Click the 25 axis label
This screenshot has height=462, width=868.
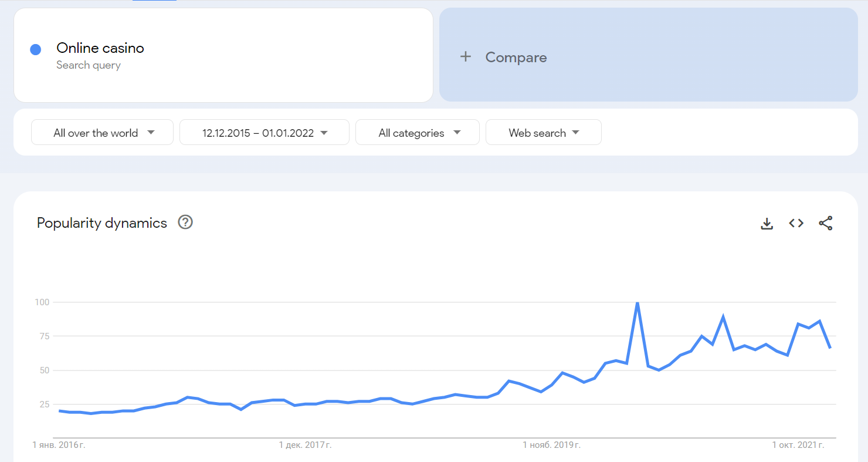click(45, 404)
